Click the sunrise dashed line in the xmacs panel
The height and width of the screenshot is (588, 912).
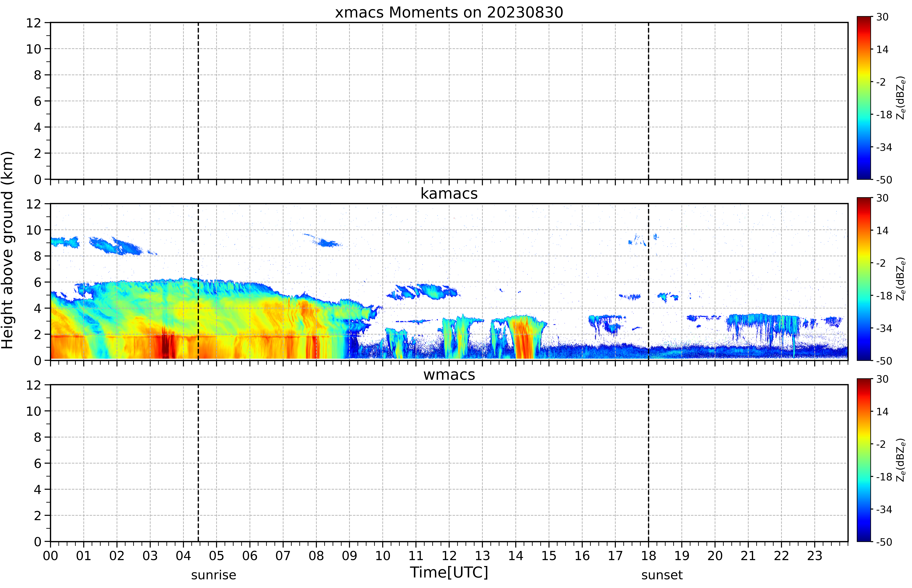coord(198,101)
